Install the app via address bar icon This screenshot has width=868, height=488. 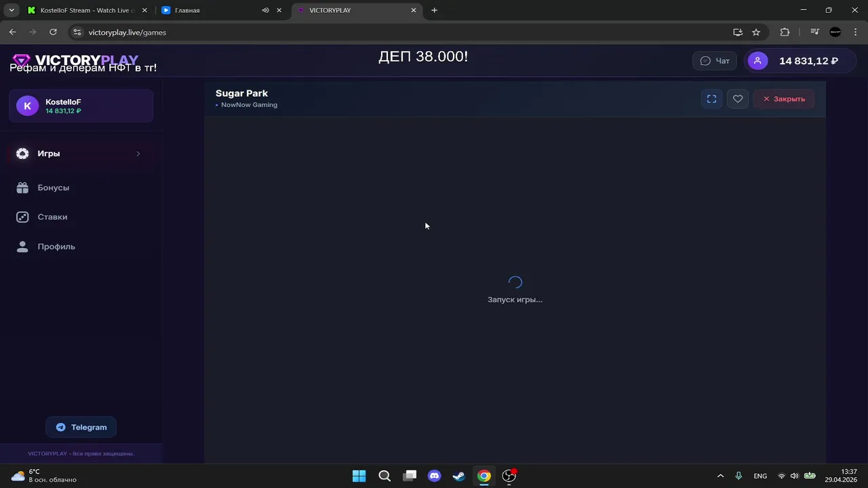click(x=738, y=32)
